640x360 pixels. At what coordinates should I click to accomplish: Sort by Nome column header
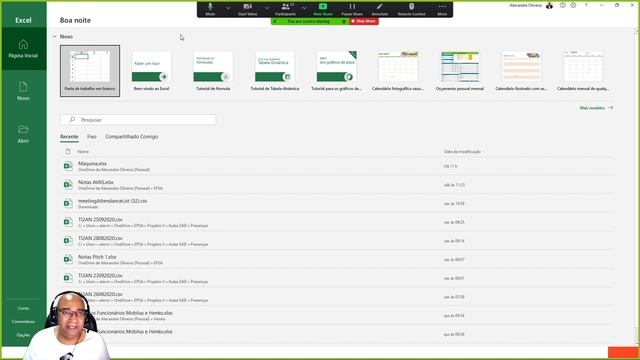(x=83, y=151)
